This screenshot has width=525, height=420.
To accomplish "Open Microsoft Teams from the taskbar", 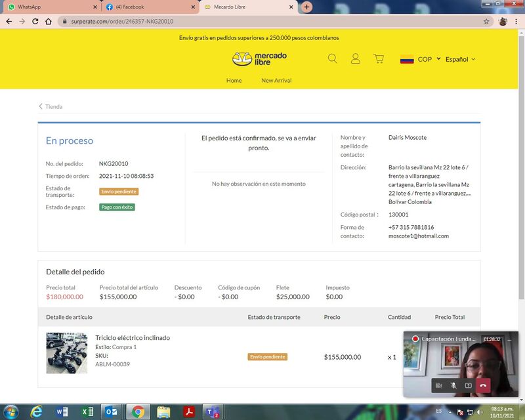I will pos(213,411).
